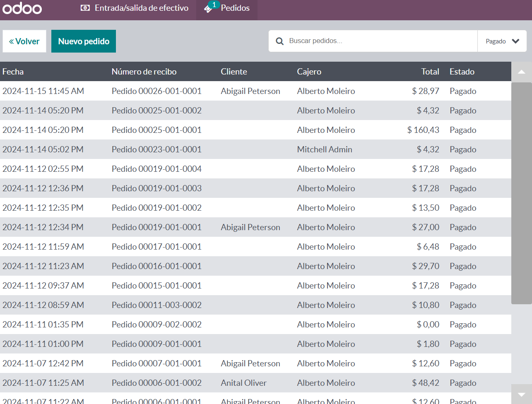The image size is (532, 404).
Task: Click the Cajero column header
Action: coord(309,72)
